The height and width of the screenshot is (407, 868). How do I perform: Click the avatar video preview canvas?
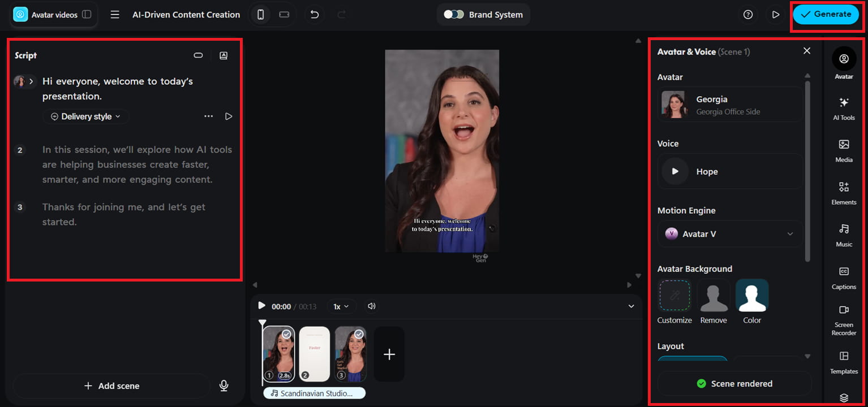click(x=442, y=151)
